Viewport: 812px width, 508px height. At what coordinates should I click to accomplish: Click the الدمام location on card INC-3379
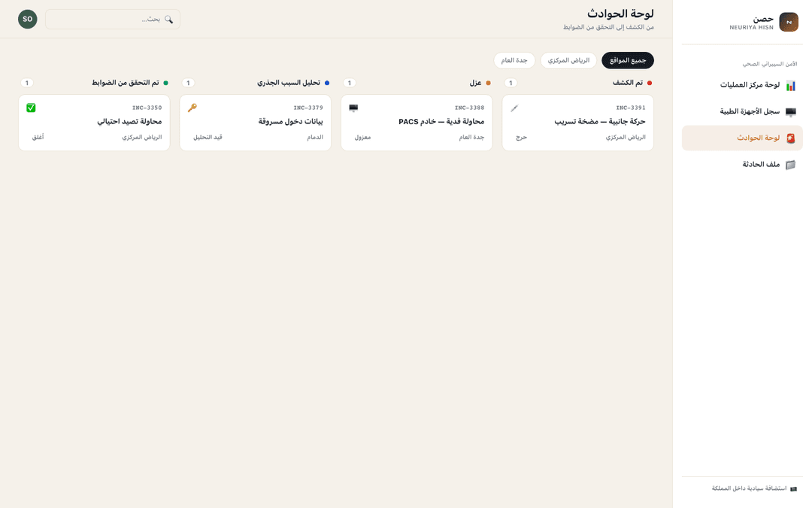click(315, 138)
